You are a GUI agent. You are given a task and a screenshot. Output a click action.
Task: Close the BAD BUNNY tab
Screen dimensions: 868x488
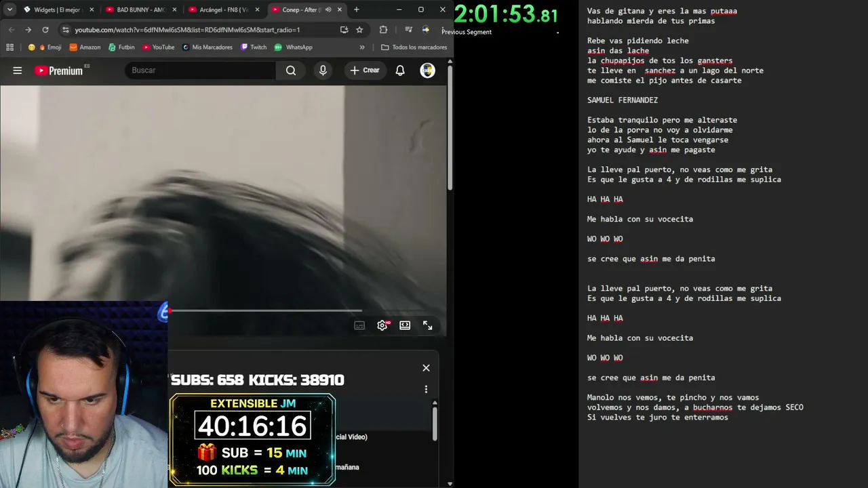click(x=175, y=9)
